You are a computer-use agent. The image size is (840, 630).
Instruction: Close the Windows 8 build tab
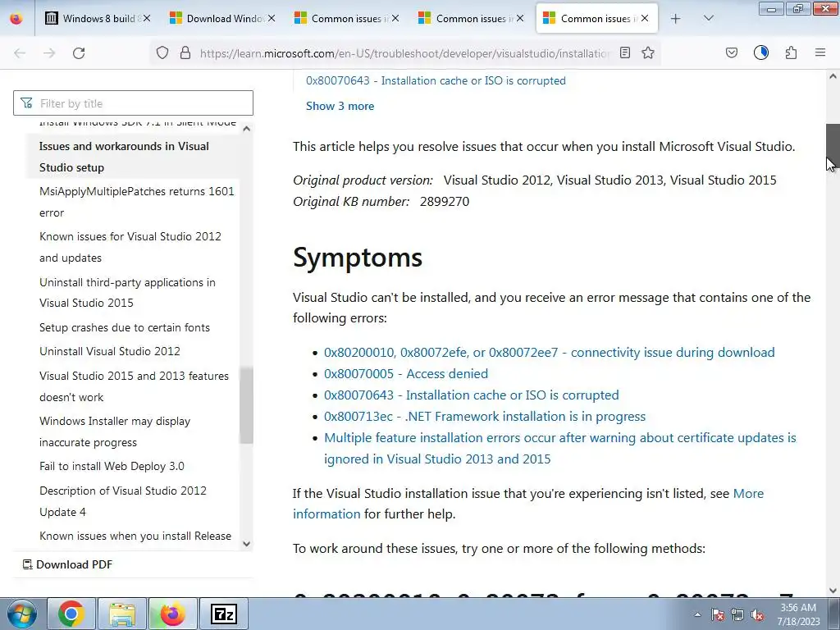click(x=147, y=19)
